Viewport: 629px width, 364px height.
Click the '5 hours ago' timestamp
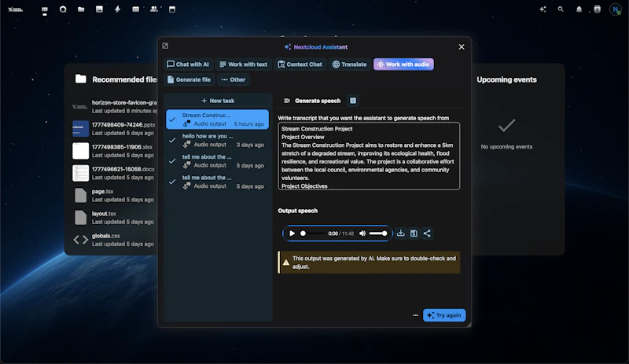pyautogui.click(x=249, y=124)
